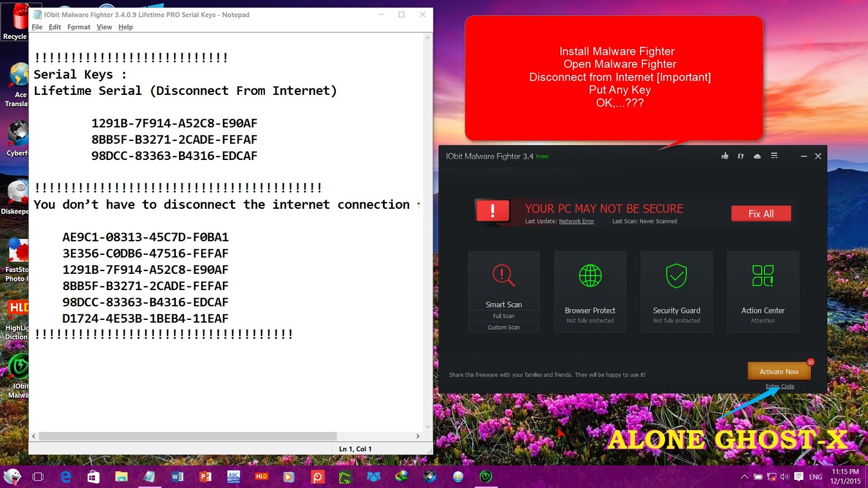
Task: Click the Network Error link
Action: [x=577, y=221]
